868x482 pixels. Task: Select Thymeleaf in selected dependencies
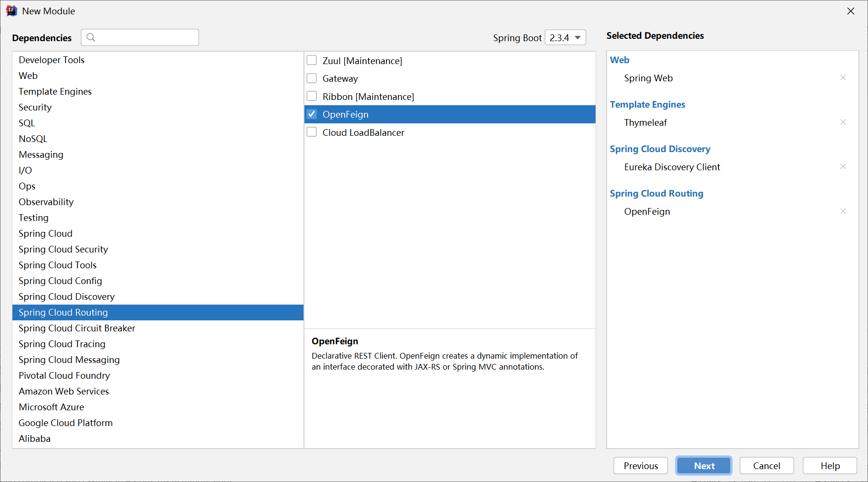click(x=645, y=122)
